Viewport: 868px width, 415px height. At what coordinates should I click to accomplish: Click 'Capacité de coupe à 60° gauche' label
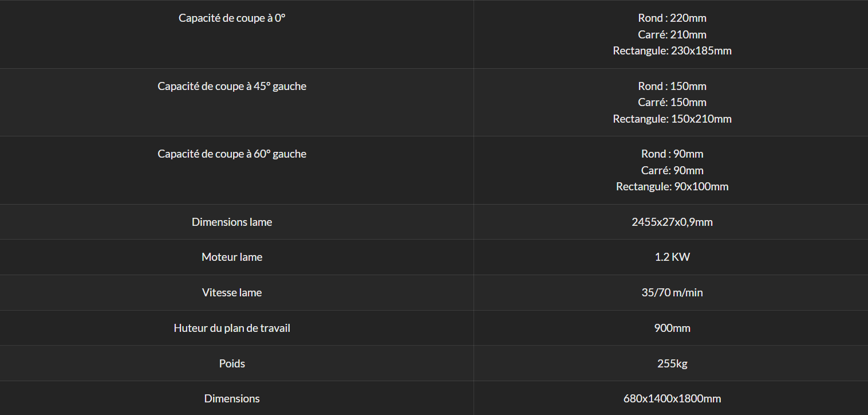pyautogui.click(x=232, y=154)
